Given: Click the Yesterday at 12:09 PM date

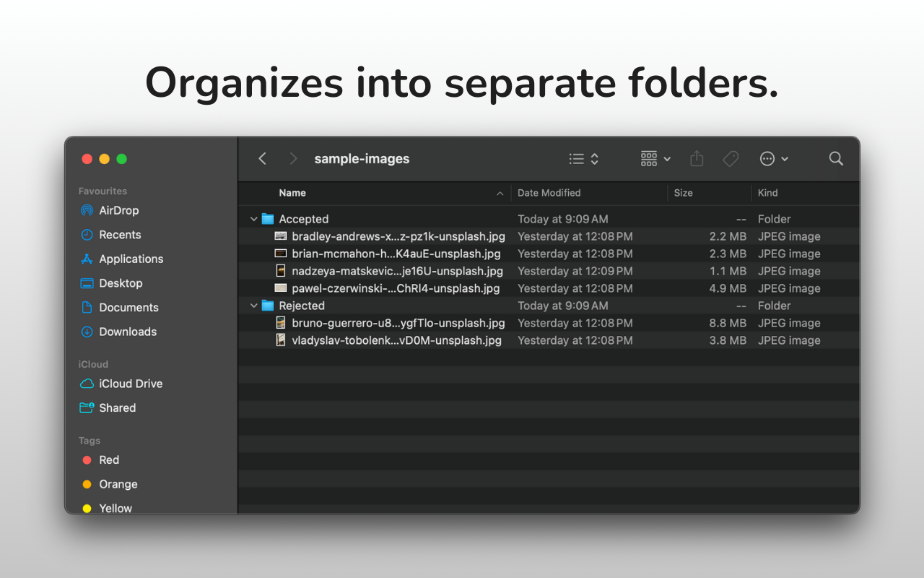Looking at the screenshot, I should point(575,271).
